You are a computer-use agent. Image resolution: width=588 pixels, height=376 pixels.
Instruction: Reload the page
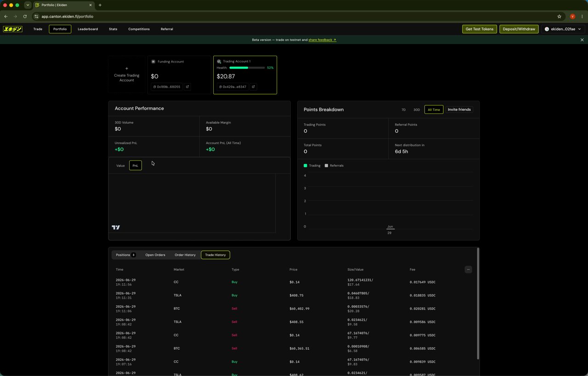tap(25, 17)
